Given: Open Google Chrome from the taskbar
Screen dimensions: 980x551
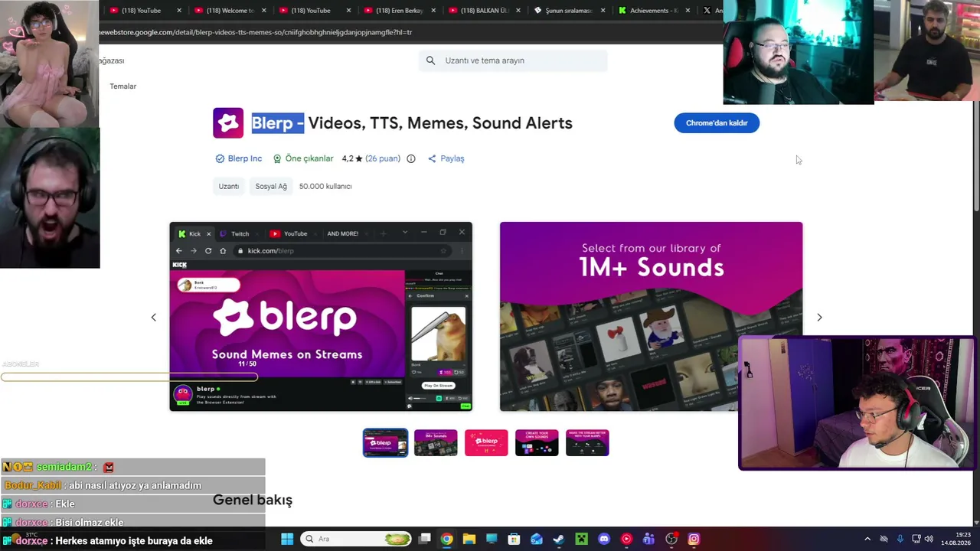Looking at the screenshot, I should click(x=446, y=540).
